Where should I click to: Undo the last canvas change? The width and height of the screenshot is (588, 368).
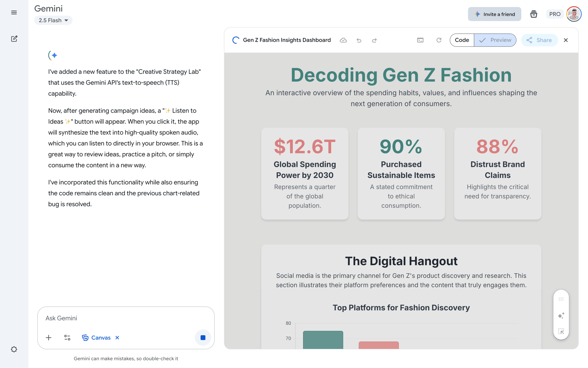(x=359, y=40)
